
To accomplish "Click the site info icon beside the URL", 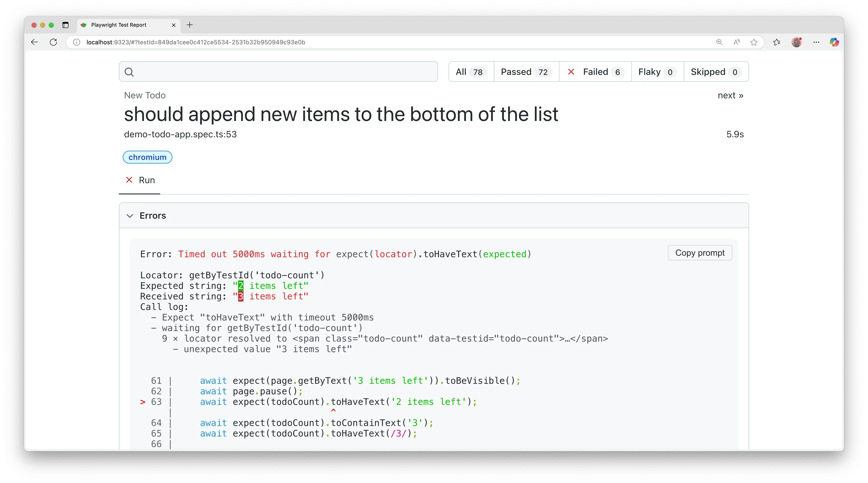I will [76, 42].
